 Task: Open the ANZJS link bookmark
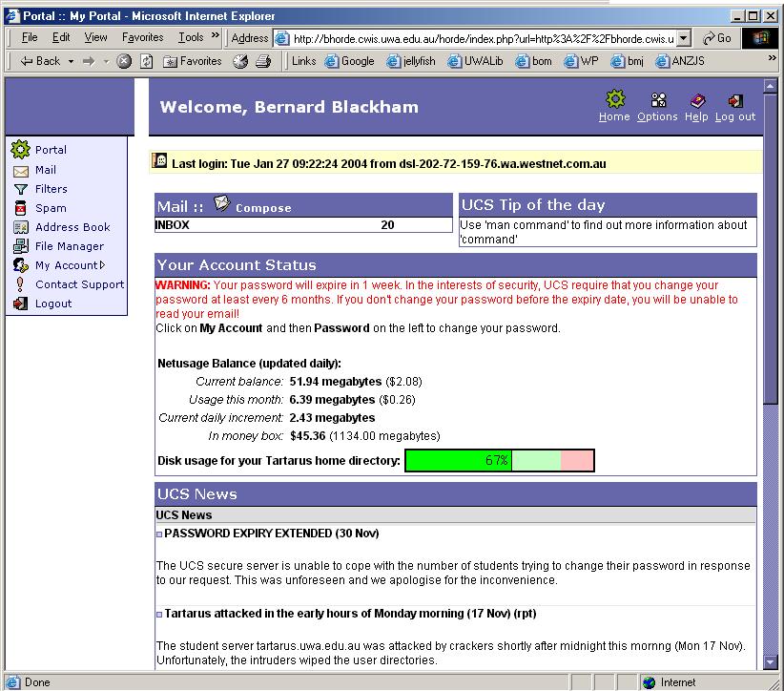(x=680, y=61)
